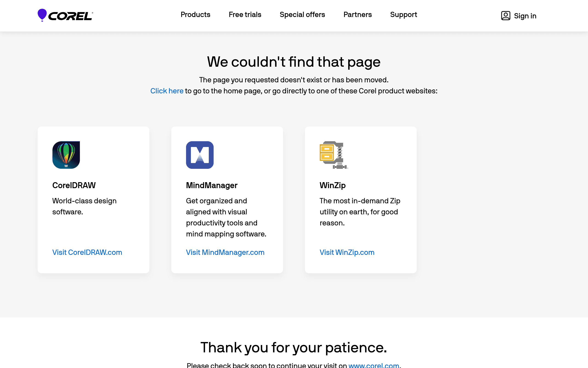Click the MindManager app icon
Image resolution: width=588 pixels, height=368 pixels.
[200, 155]
